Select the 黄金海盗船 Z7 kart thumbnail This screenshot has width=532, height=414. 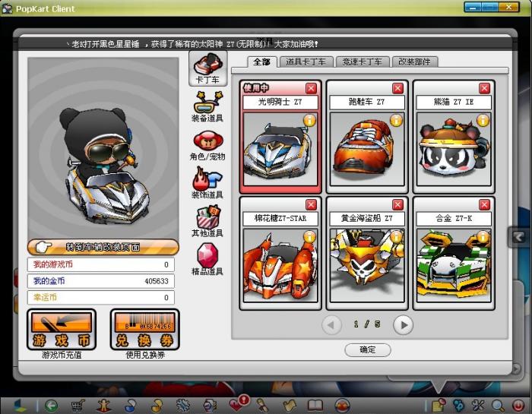pyautogui.click(x=367, y=265)
